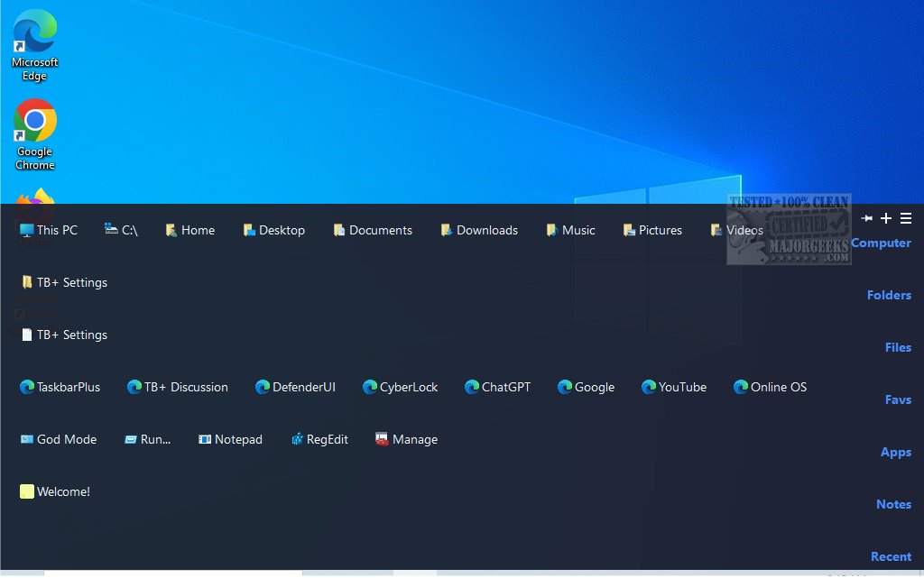924x578 pixels.
Task: Open the Music folder shortcut
Action: [570, 230]
